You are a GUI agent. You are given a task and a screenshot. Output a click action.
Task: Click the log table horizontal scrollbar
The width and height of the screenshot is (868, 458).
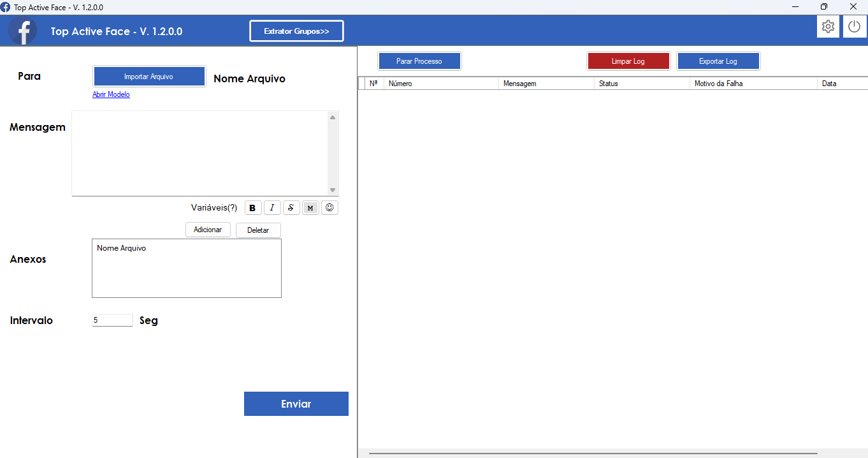(593, 454)
